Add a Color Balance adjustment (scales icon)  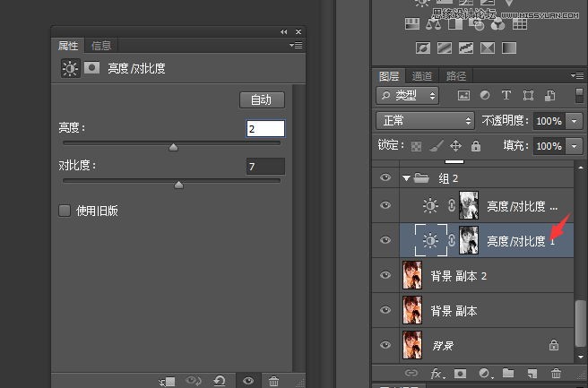tap(434, 23)
